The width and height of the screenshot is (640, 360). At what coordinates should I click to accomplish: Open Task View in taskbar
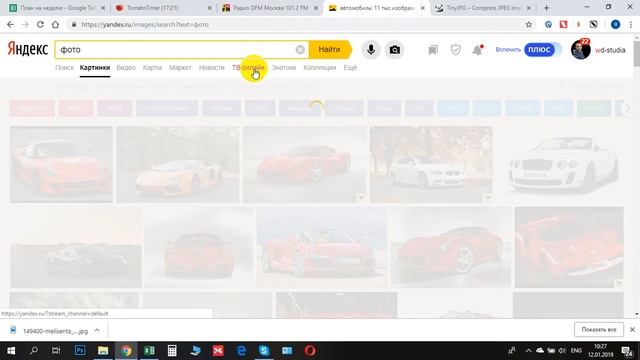coord(56,351)
